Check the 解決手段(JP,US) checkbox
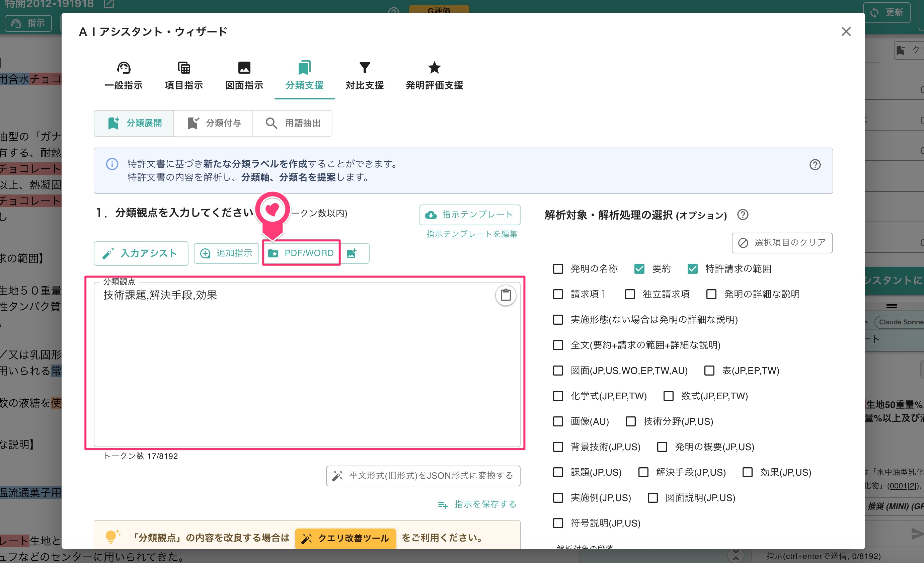 643,472
